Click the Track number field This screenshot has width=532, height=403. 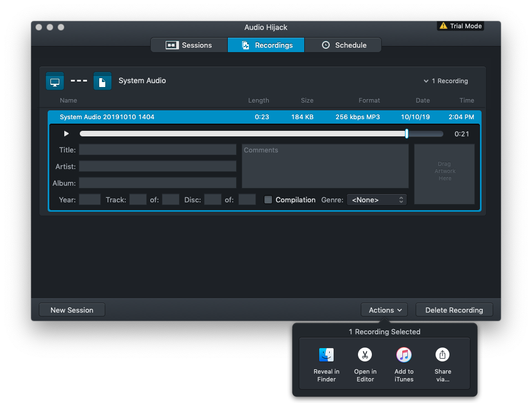point(138,200)
